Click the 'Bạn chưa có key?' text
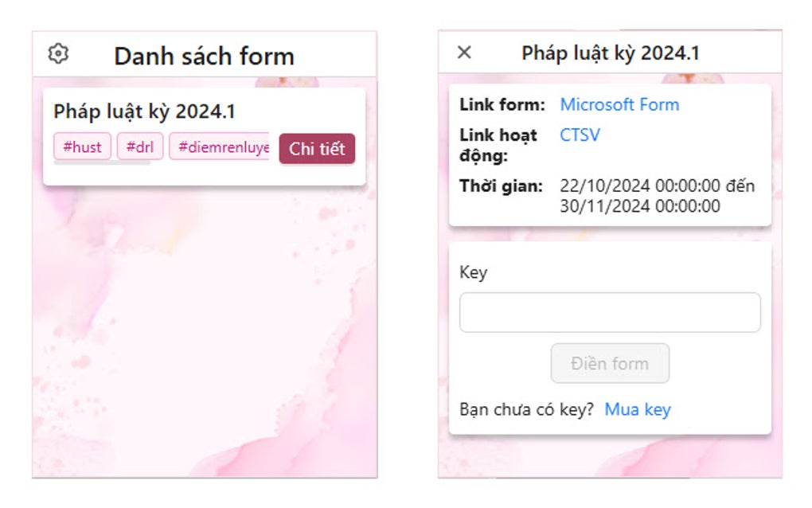Screen dimensions: 812x508 (x=521, y=409)
